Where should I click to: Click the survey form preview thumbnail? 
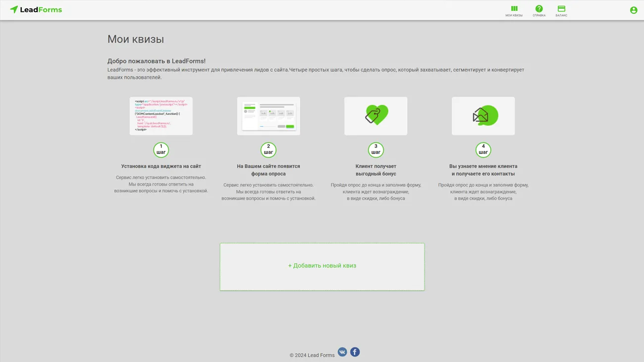(268, 116)
